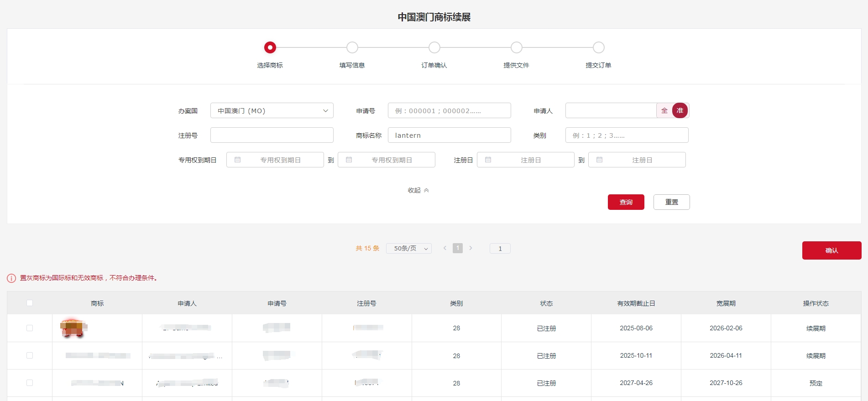Click the 宽展期 column header
Screen dimensions: 868x401
tap(726, 303)
